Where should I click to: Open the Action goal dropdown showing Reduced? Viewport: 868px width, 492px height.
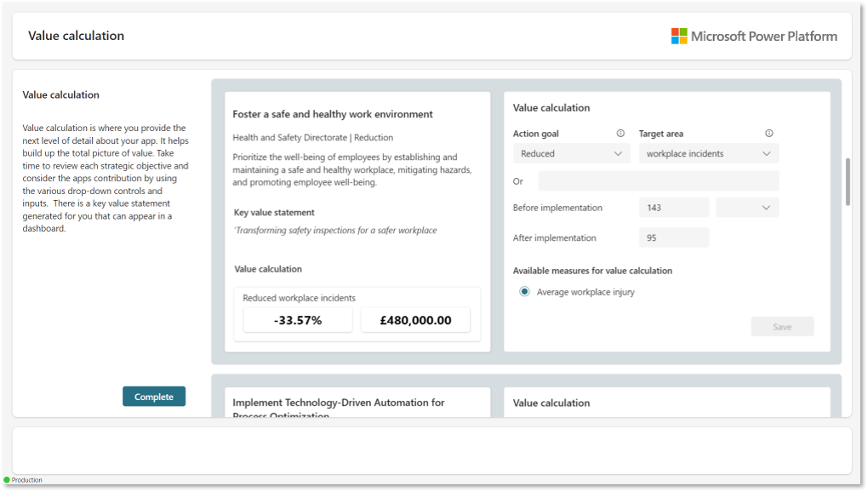pos(572,154)
